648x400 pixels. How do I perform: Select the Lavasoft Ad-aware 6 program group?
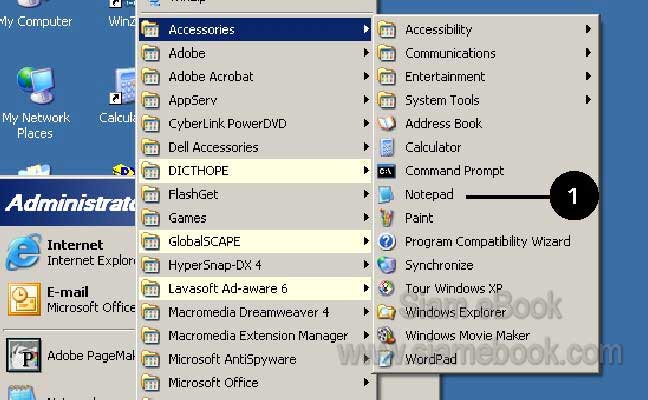pyautogui.click(x=255, y=288)
